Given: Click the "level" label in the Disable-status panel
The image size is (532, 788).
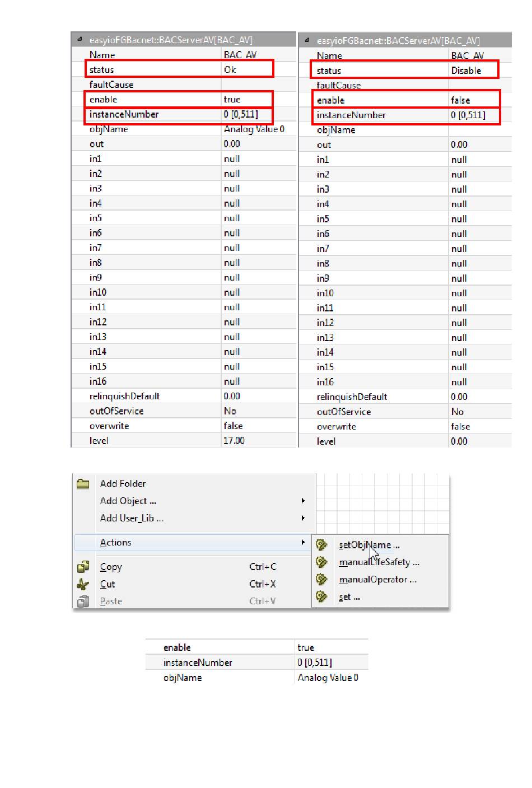Looking at the screenshot, I should (x=326, y=441).
